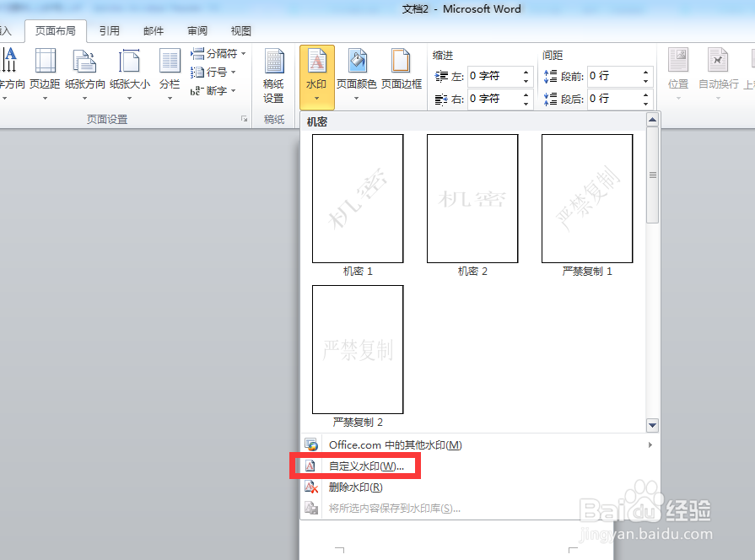Click left indent input field
The width and height of the screenshot is (755, 560).
[x=494, y=76]
